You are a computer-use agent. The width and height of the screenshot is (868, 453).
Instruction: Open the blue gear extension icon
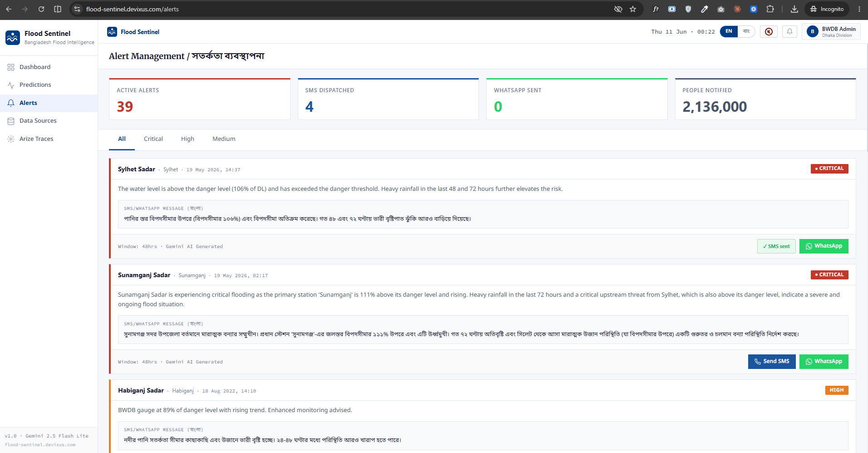click(754, 9)
